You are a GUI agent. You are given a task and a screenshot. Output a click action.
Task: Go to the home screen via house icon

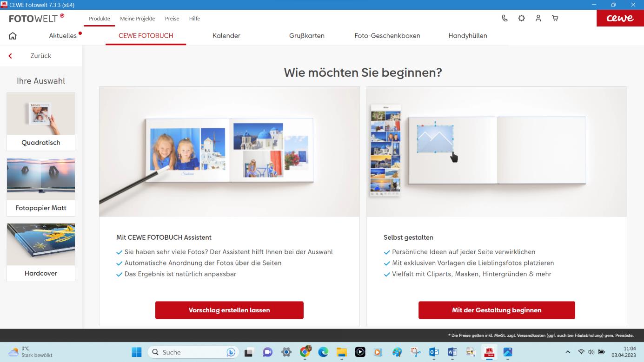pyautogui.click(x=13, y=36)
